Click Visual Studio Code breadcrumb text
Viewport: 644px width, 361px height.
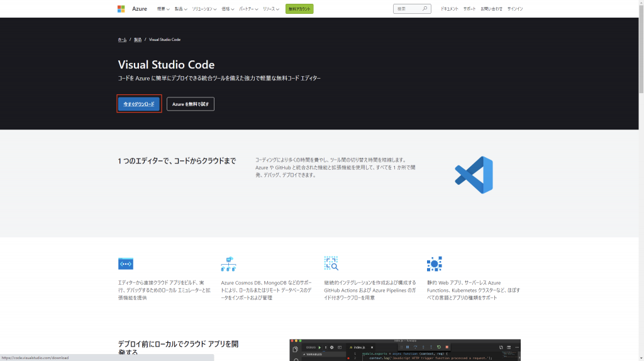pos(165,40)
